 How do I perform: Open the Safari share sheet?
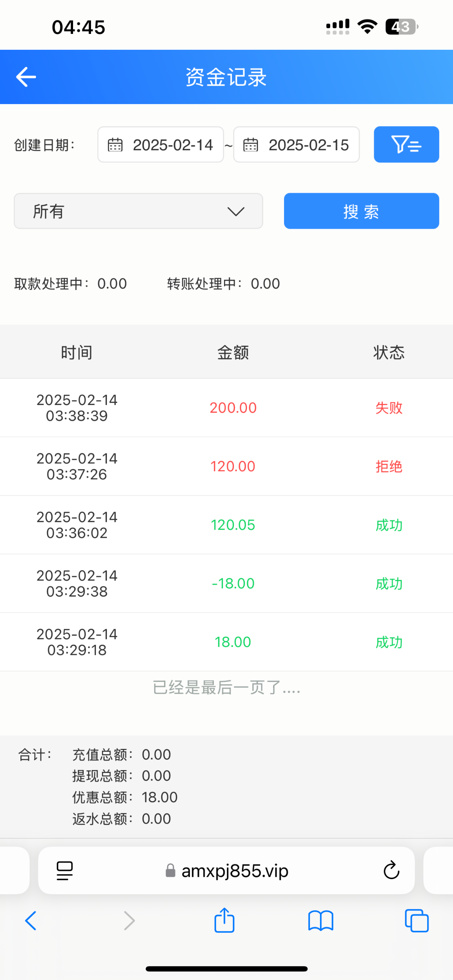[224, 921]
